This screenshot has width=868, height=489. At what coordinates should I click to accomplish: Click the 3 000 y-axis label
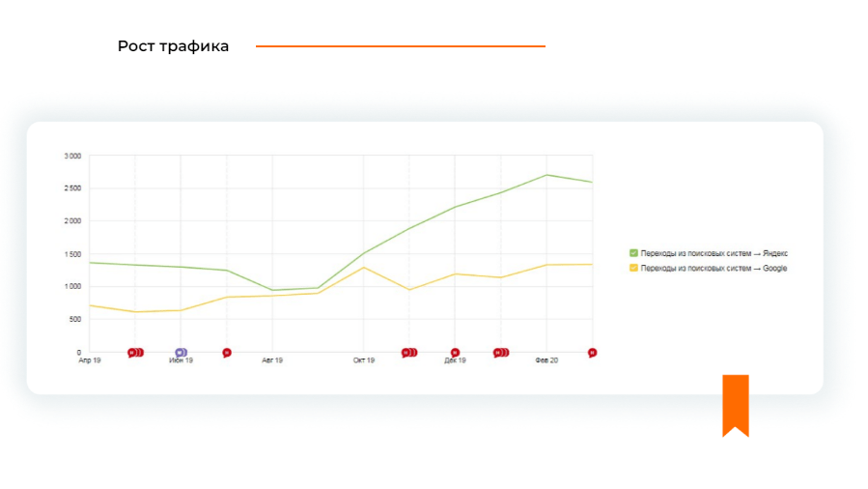coord(72,156)
